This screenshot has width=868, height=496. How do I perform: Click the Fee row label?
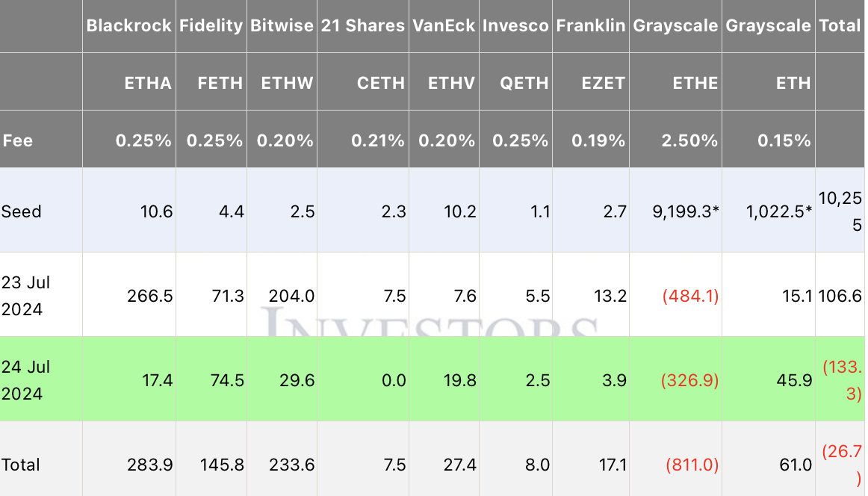tap(18, 140)
